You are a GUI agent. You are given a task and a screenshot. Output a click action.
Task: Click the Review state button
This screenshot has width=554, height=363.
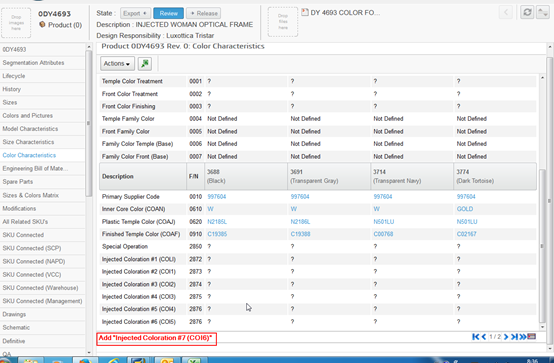point(169,13)
